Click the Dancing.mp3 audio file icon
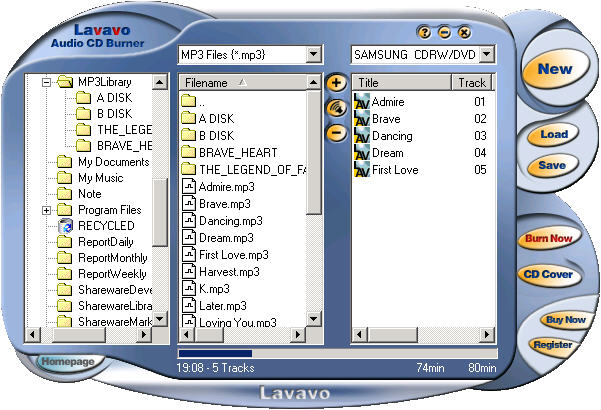 click(189, 221)
